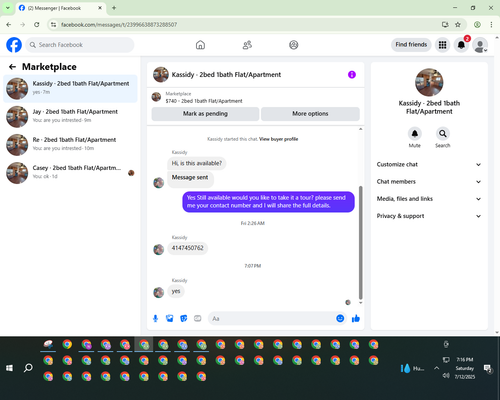The width and height of the screenshot is (500, 400).
Task: Expand Media, files and links section
Action: pyautogui.click(x=429, y=199)
